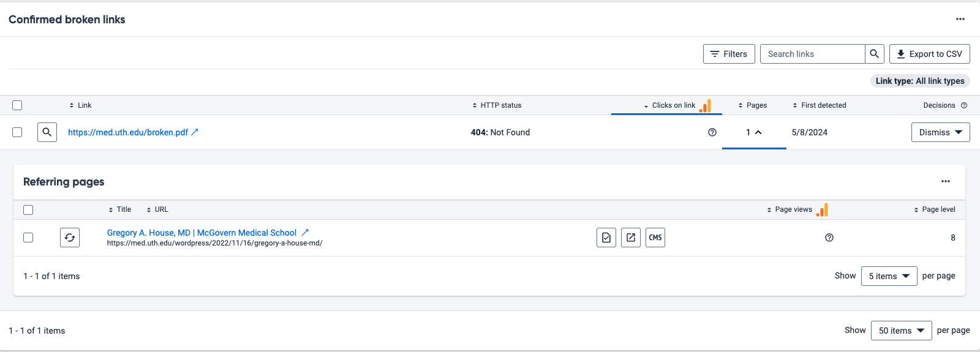Open the page in CMS
Screen dimensions: 980x352
pos(655,238)
